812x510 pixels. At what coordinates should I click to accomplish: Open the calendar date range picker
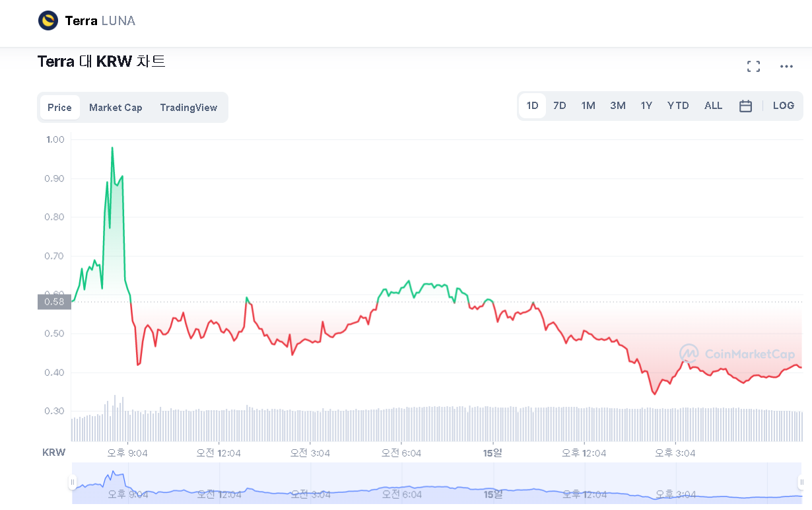(745, 106)
